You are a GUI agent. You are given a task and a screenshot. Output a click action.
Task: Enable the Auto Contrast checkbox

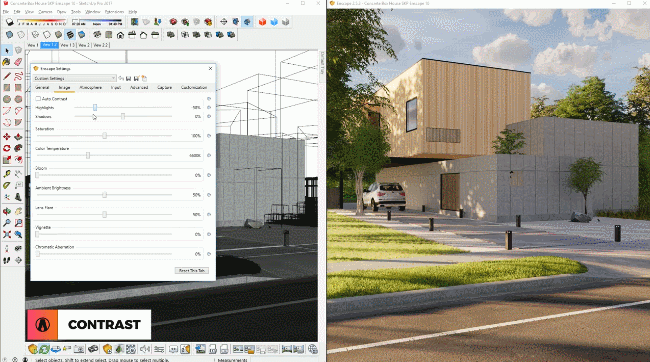coord(38,99)
